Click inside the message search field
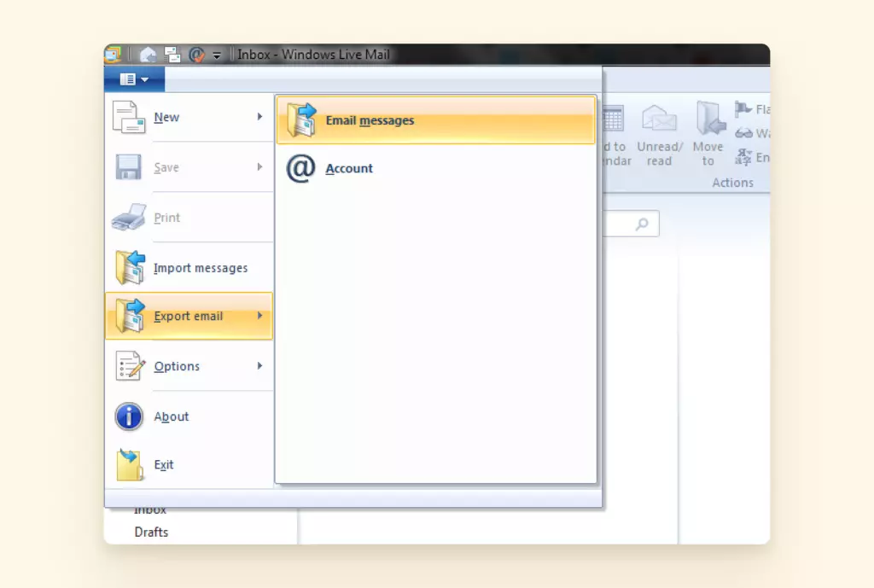The height and width of the screenshot is (588, 874). [x=631, y=224]
